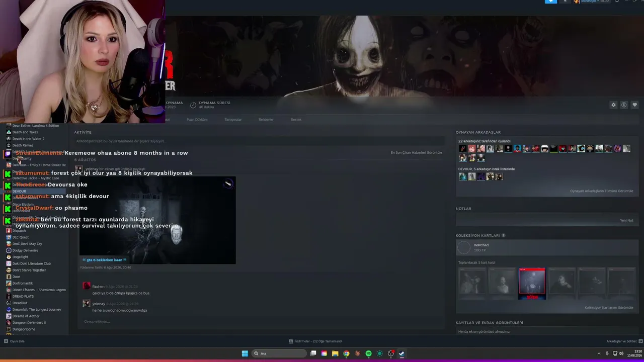The height and width of the screenshot is (362, 644).
Task: Open Spotify from the taskbar
Action: (368, 353)
